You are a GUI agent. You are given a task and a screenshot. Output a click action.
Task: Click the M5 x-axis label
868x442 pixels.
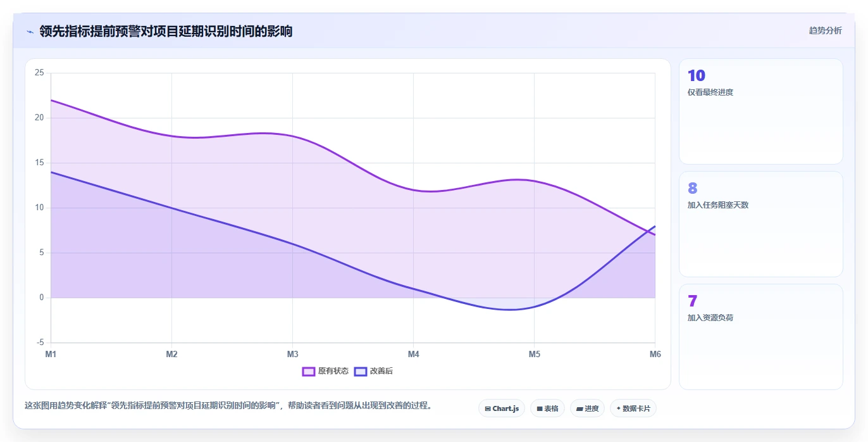point(534,354)
